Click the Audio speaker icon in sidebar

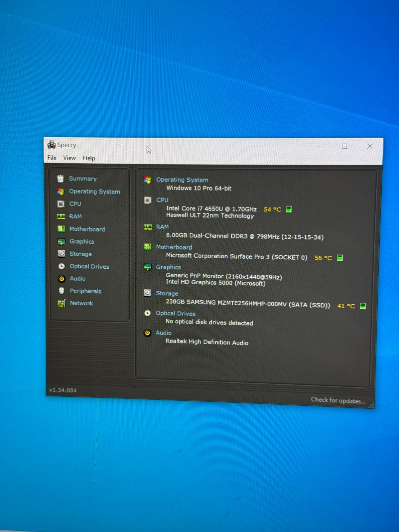pos(62,279)
